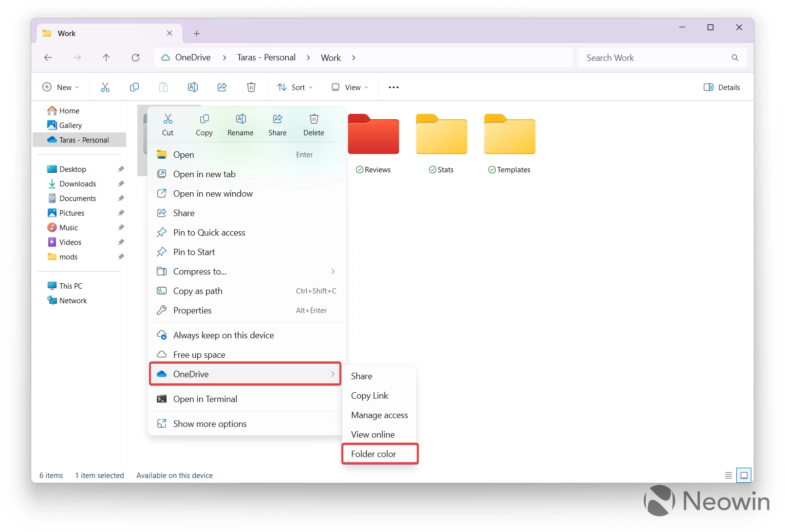Unpin Downloads from the sidebar

click(120, 183)
